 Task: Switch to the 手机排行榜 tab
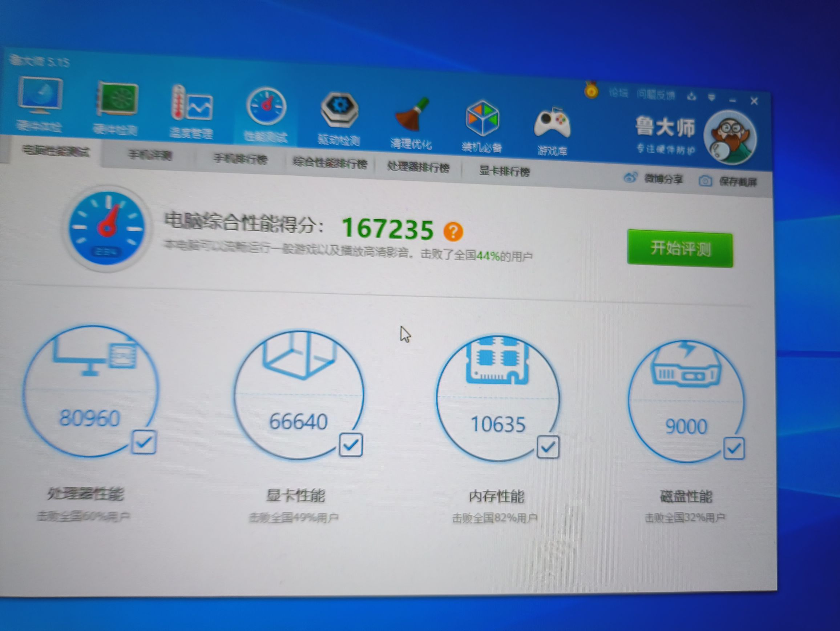pos(241,159)
